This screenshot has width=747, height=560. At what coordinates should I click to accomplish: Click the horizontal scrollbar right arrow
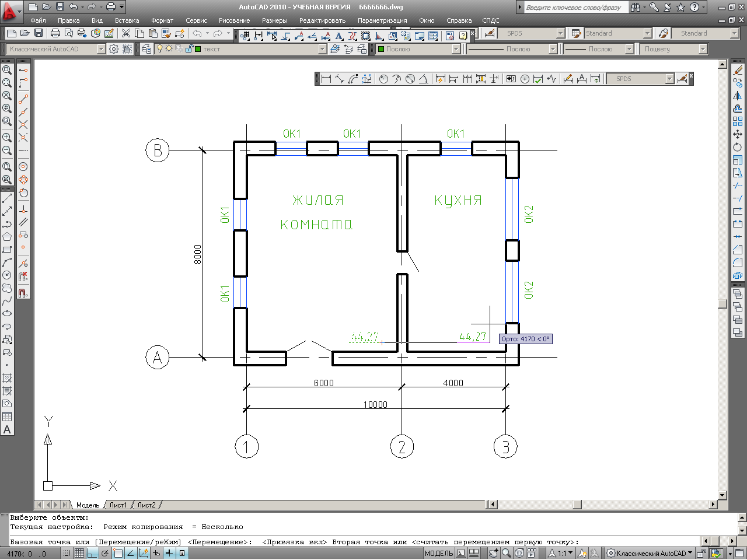click(713, 505)
